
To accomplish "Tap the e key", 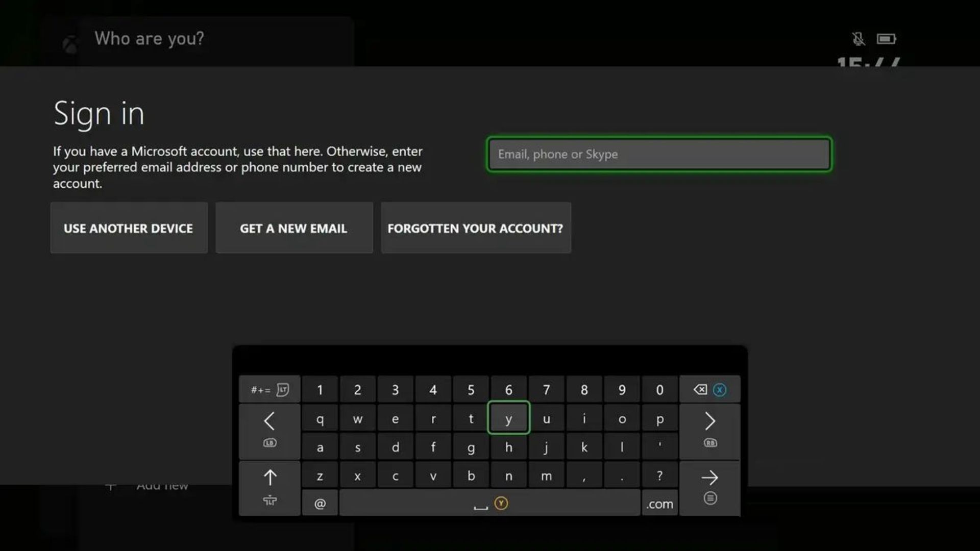I will 396,419.
